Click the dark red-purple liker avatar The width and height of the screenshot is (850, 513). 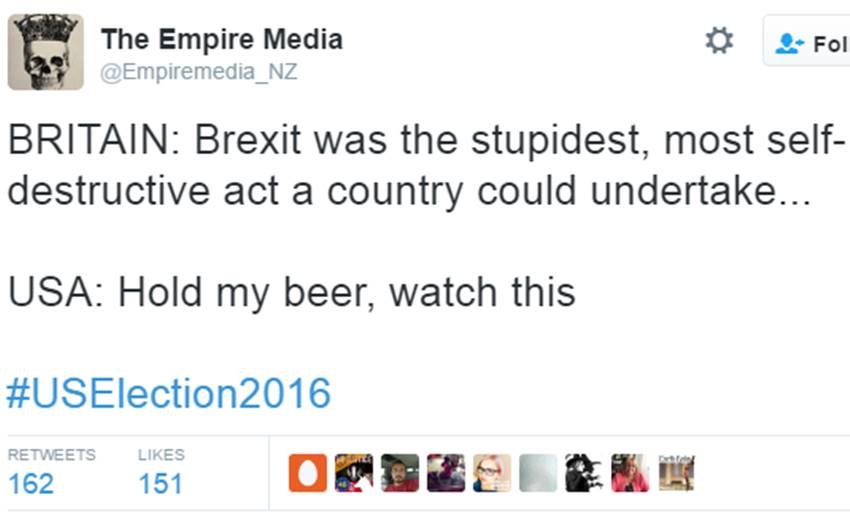point(446,473)
